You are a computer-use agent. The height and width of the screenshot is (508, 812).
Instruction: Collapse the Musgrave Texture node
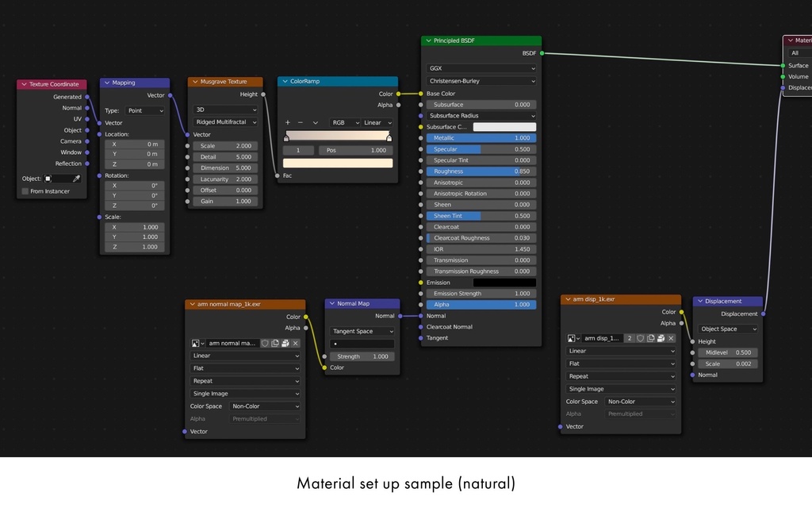pos(195,82)
